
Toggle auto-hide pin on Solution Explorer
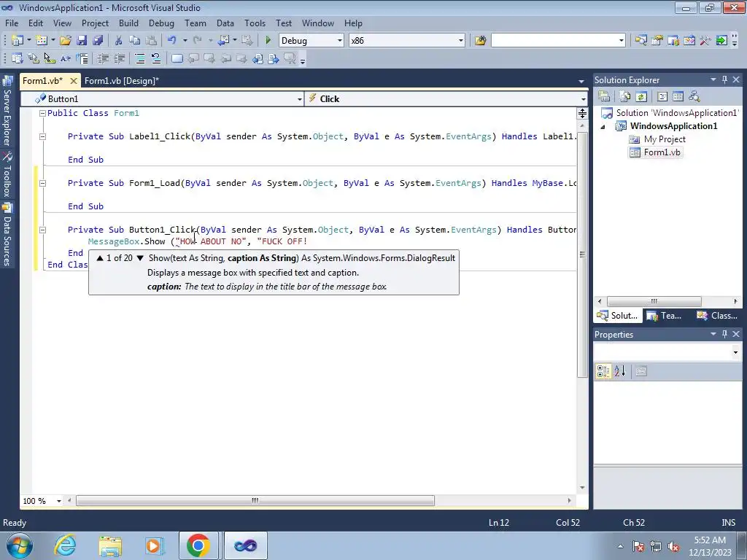click(724, 80)
